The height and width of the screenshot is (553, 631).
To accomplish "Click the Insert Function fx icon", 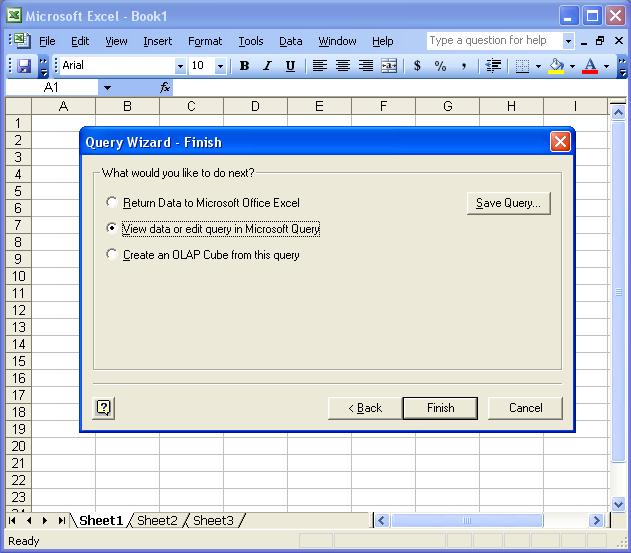I will (165, 87).
